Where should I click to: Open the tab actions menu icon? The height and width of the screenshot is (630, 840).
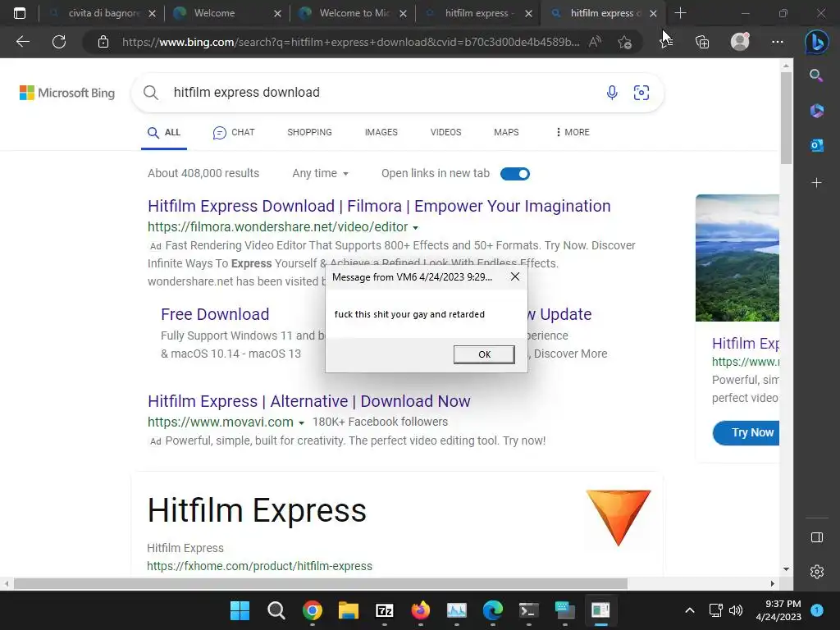click(x=20, y=13)
